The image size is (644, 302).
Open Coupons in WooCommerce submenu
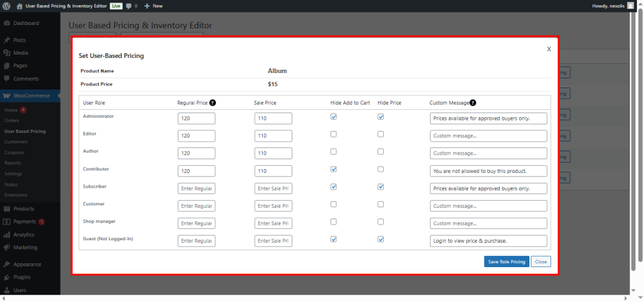[14, 153]
